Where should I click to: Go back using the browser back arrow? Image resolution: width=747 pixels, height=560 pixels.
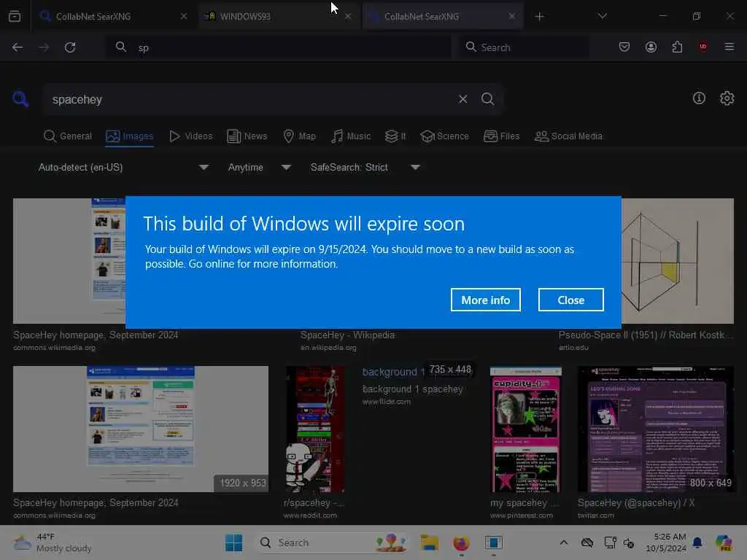(x=18, y=47)
